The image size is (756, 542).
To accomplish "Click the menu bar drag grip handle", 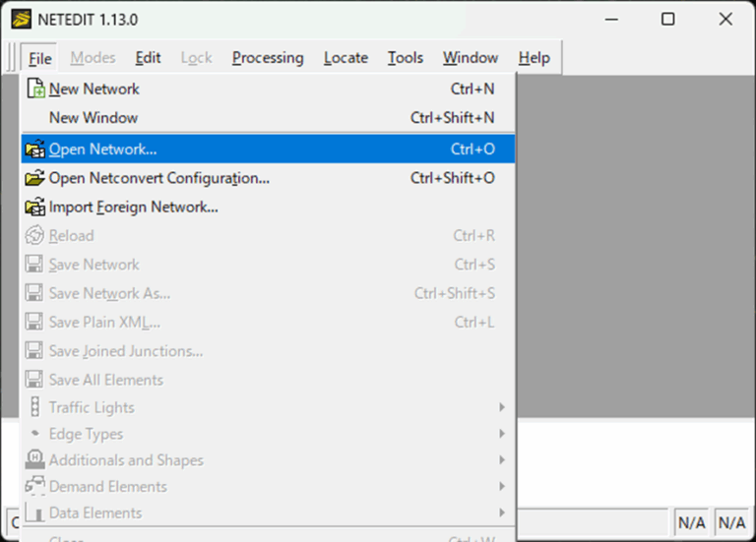I will 13,58.
